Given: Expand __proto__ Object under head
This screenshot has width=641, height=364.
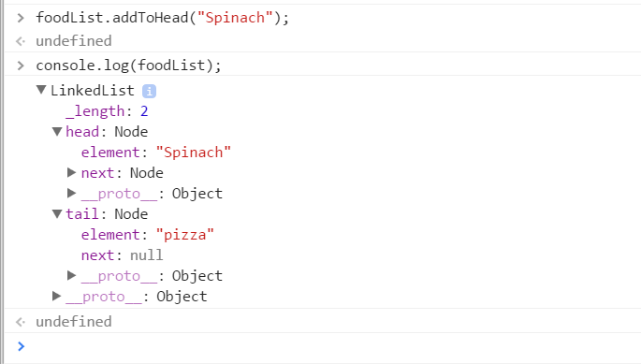Looking at the screenshot, I should tap(71, 193).
